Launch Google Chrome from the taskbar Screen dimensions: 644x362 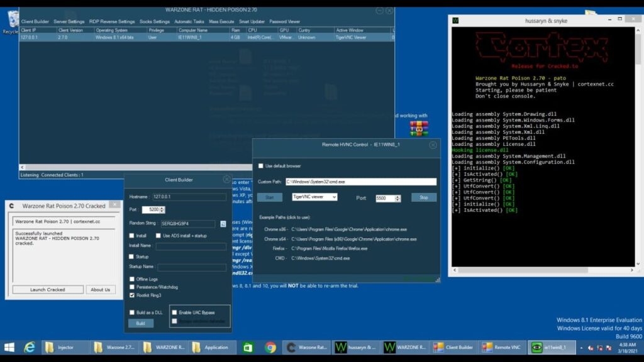270,348
